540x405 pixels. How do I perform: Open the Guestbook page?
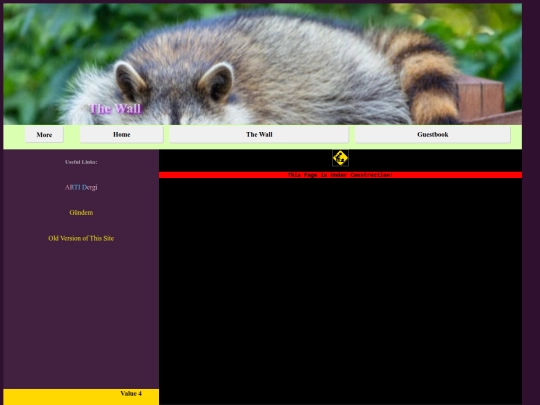433,134
